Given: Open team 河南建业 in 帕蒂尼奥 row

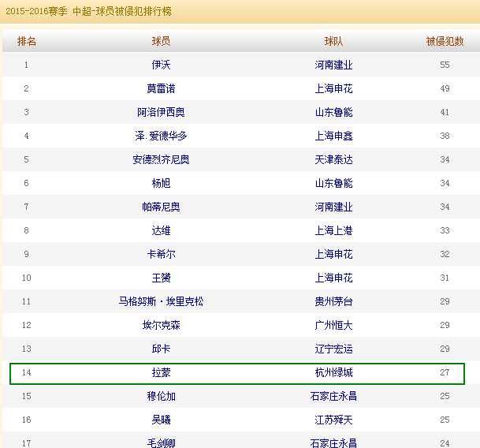Looking at the screenshot, I should [333, 207].
